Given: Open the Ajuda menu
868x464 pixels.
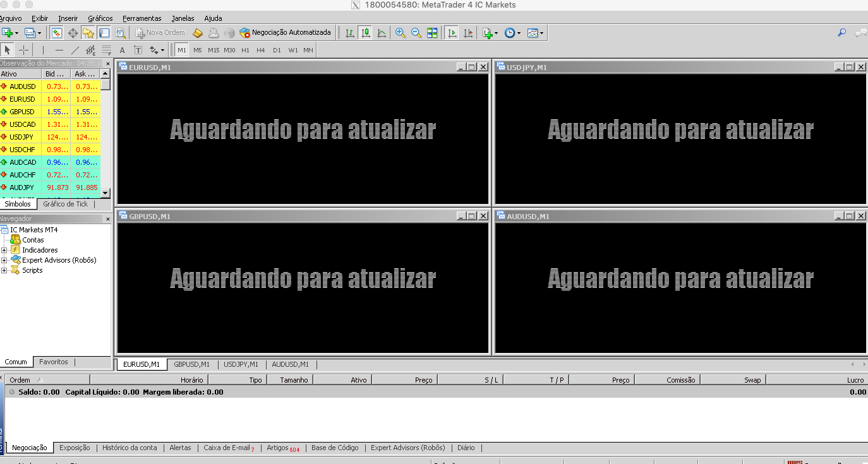Looking at the screenshot, I should (213, 18).
